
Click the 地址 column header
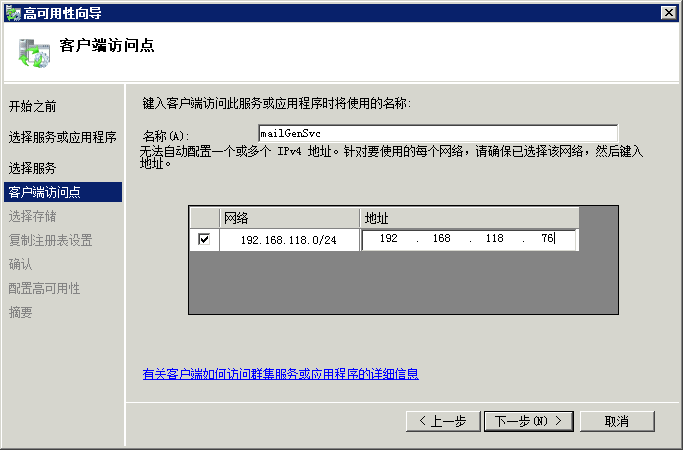(469, 218)
